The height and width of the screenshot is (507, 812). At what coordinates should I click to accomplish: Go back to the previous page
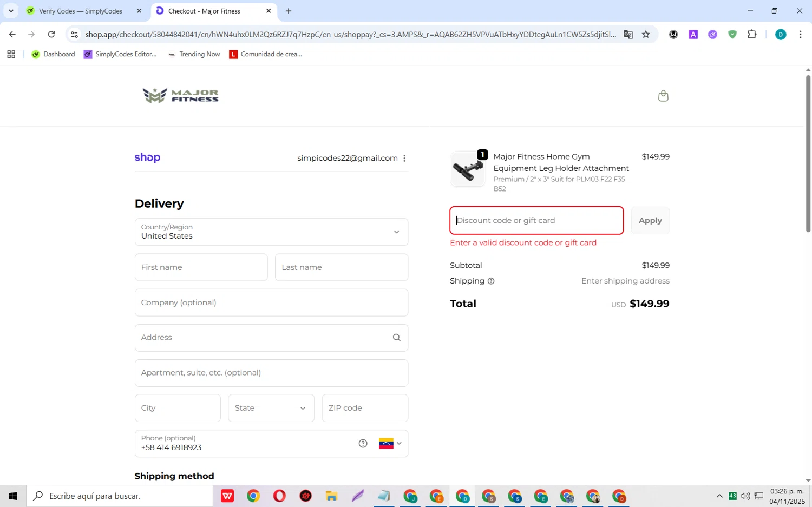point(12,34)
